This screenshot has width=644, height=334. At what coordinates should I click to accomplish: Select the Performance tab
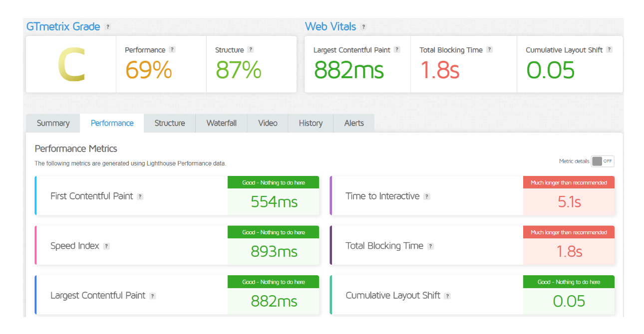(112, 123)
